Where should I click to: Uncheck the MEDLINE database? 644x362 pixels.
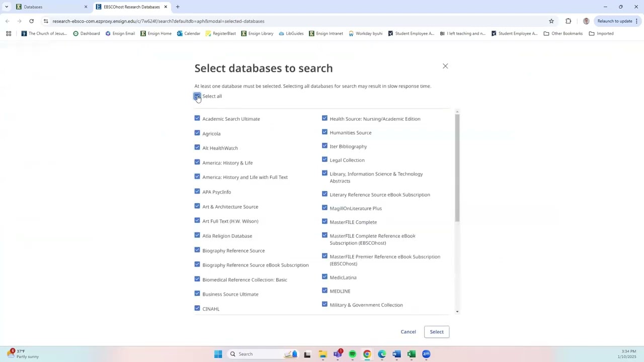coord(325,290)
